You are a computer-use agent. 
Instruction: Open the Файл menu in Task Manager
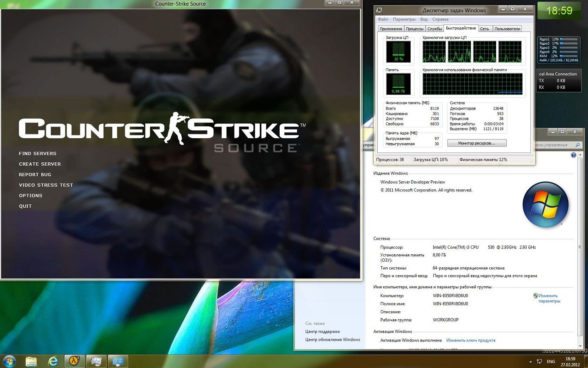[383, 19]
